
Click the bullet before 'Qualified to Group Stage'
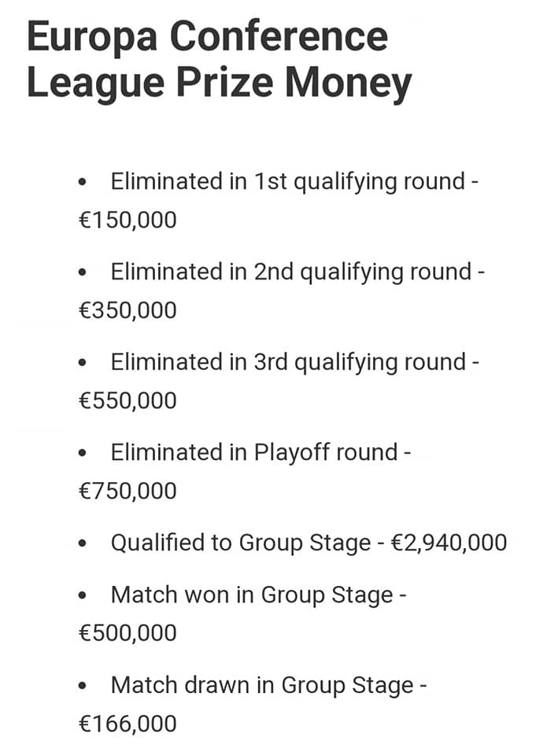(x=83, y=544)
